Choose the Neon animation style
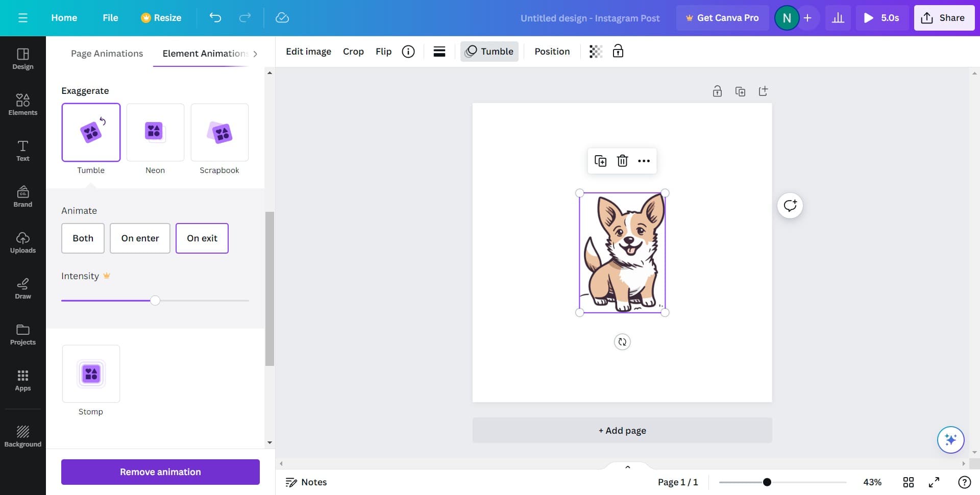The height and width of the screenshot is (495, 980). (x=155, y=132)
